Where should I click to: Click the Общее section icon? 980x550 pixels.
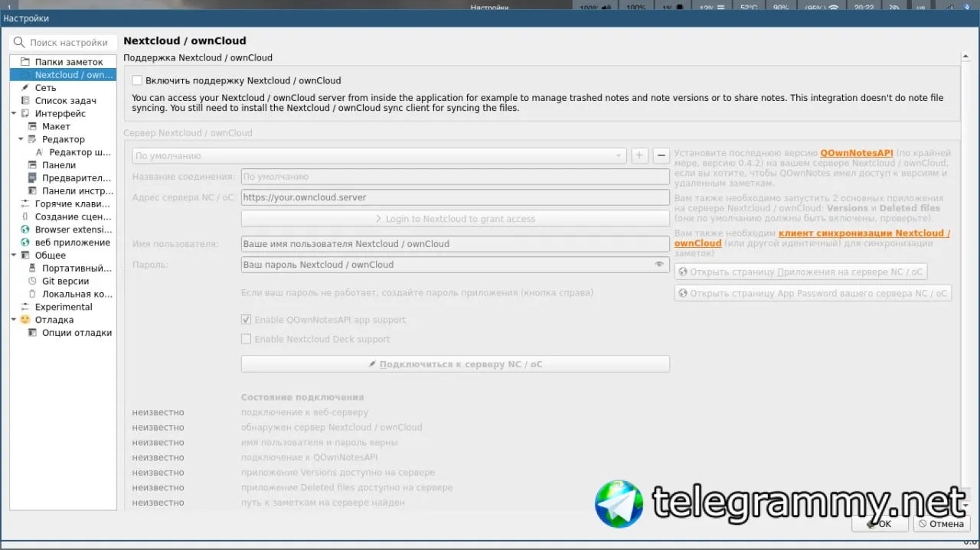point(25,255)
